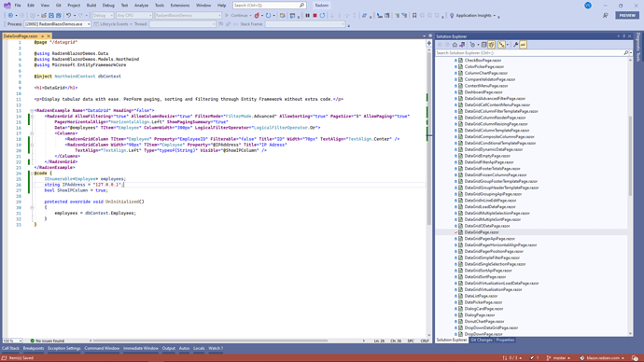
Task: Click Hot Reload flame icon
Action: point(257,16)
